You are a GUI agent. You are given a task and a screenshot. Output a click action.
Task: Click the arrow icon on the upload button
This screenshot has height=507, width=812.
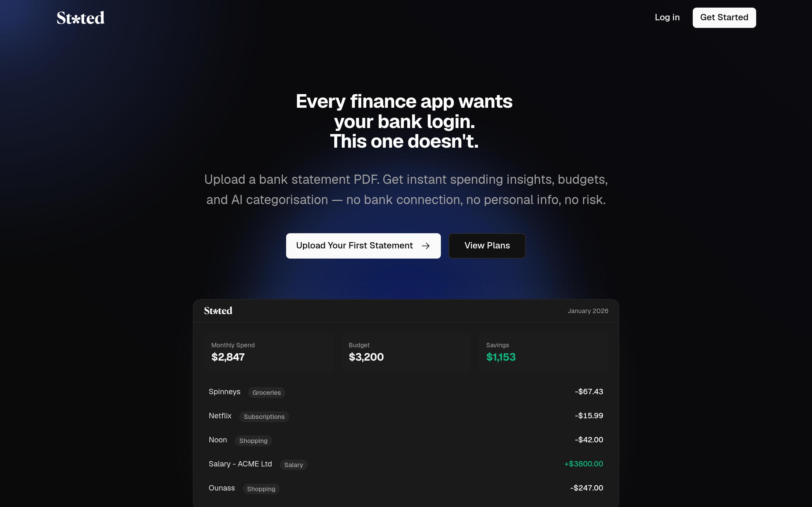click(425, 246)
